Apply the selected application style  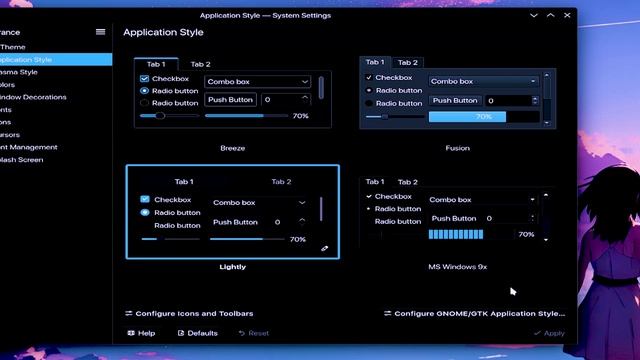coord(549,333)
